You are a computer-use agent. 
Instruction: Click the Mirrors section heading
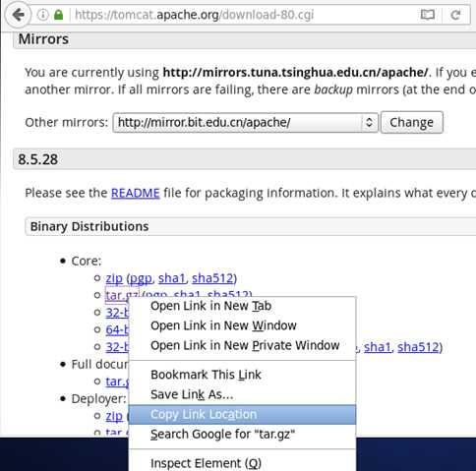(x=43, y=39)
